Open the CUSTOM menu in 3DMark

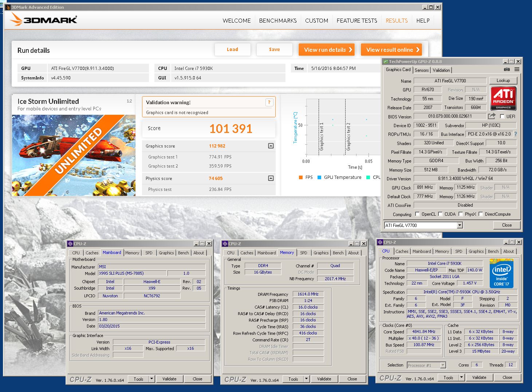(316, 21)
